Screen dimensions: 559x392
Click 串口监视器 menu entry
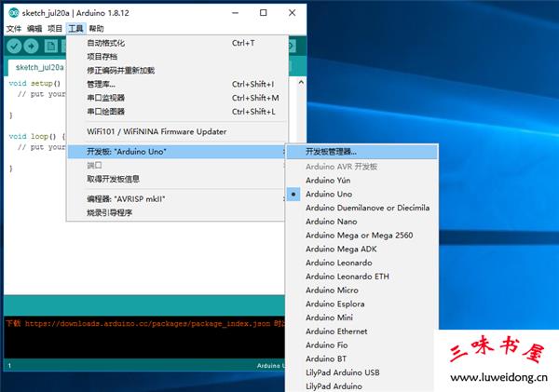click(105, 98)
